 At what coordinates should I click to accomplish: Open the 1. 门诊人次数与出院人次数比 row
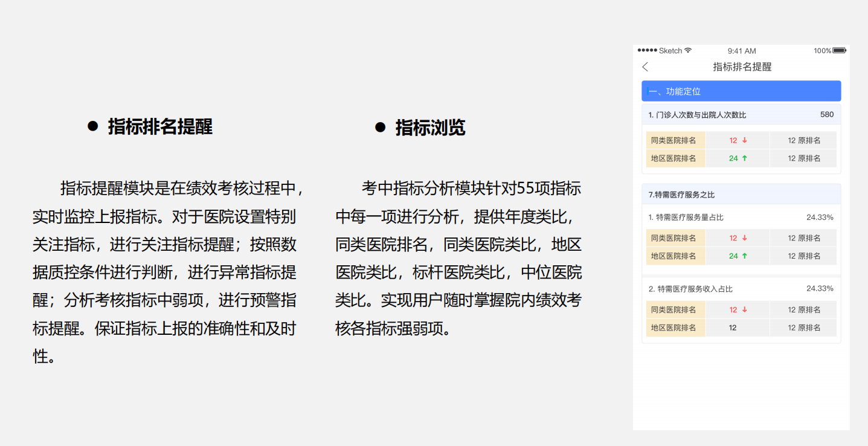697,115
